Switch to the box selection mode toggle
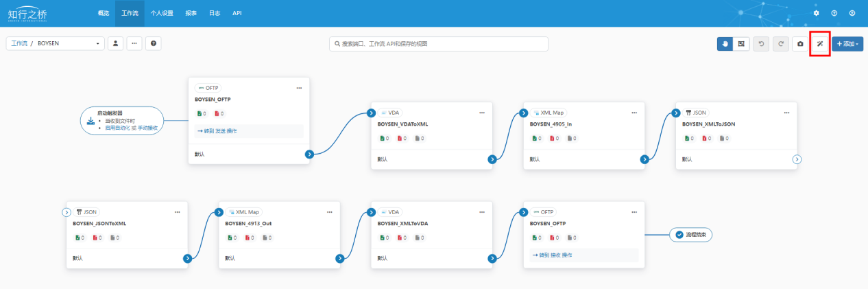The width and height of the screenshot is (868, 289). coord(741,44)
